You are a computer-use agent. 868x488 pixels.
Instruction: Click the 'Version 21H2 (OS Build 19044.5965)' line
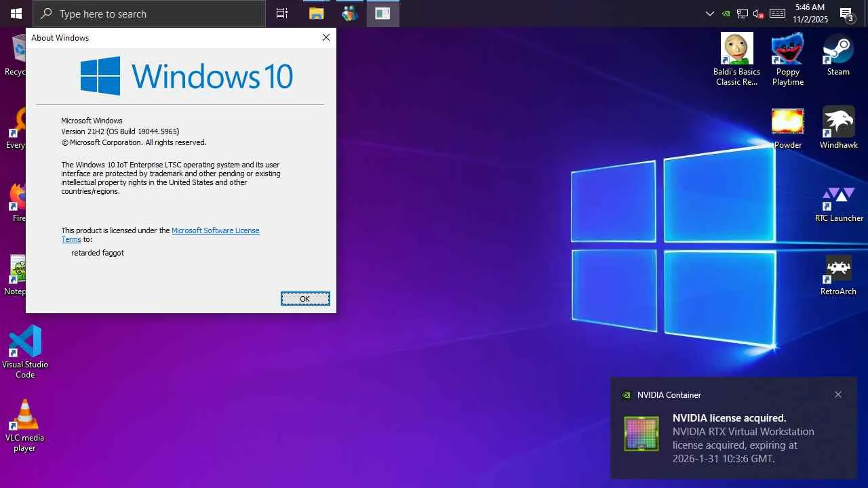120,131
